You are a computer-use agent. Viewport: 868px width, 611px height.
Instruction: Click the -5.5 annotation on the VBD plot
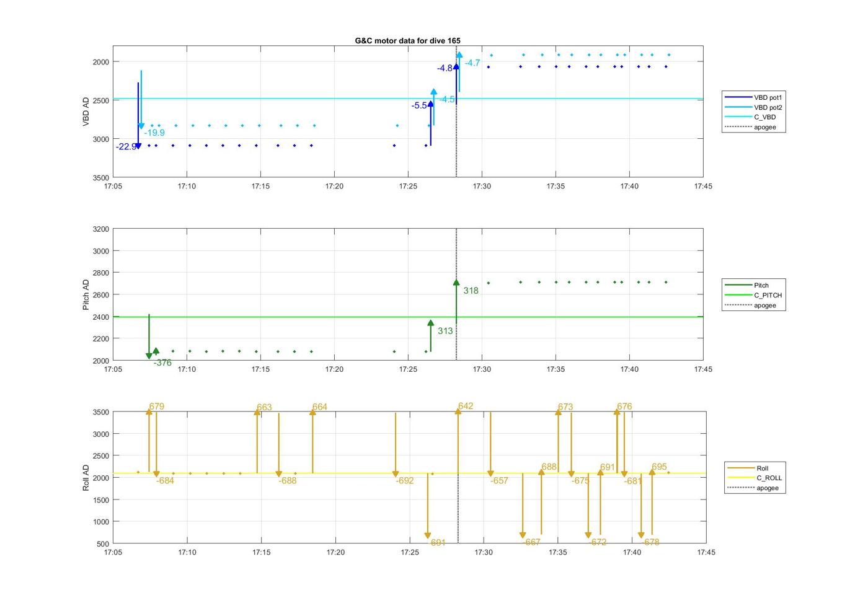tap(419, 106)
